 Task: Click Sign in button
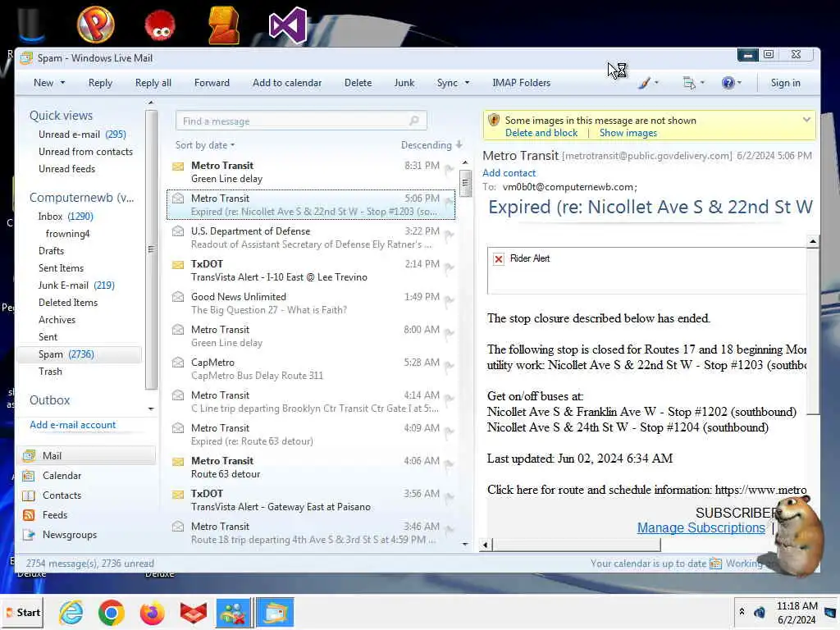pos(785,83)
